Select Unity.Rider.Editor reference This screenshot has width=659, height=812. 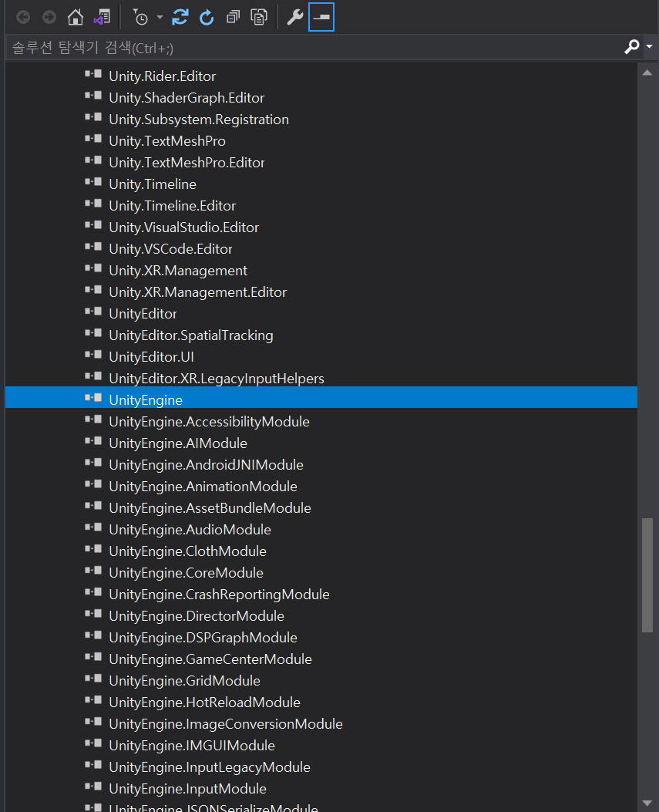coord(162,76)
